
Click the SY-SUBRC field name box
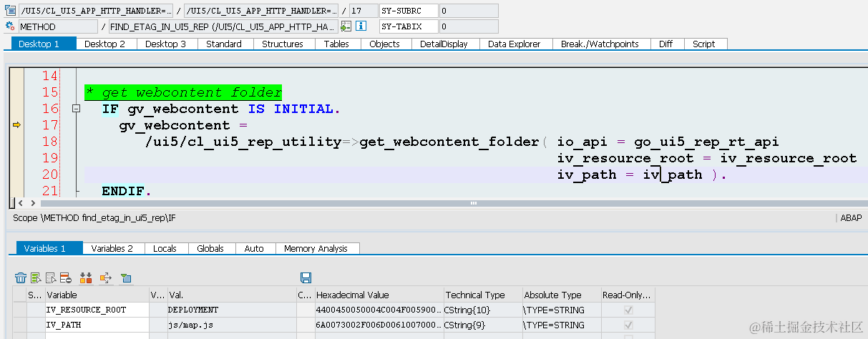click(408, 11)
